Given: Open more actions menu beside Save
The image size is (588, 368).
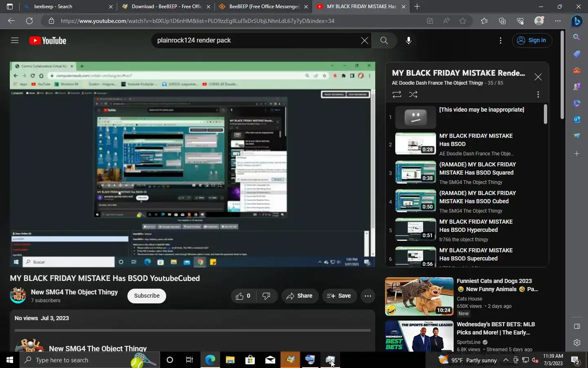Looking at the screenshot, I should coord(367,296).
